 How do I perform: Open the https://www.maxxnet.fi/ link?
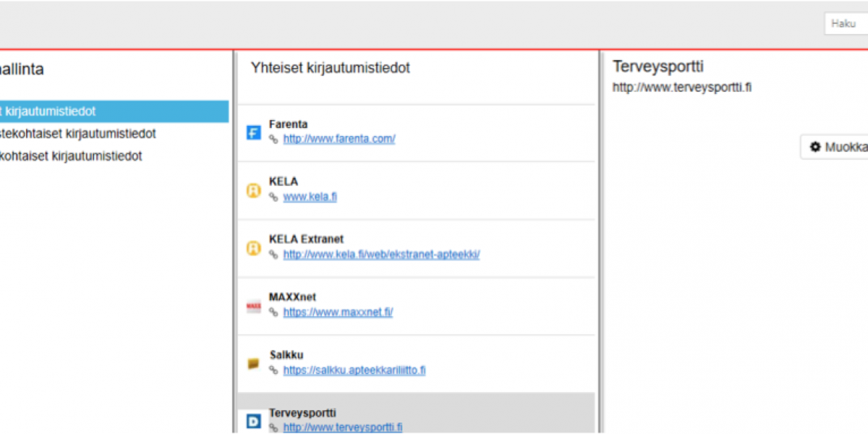(339, 312)
